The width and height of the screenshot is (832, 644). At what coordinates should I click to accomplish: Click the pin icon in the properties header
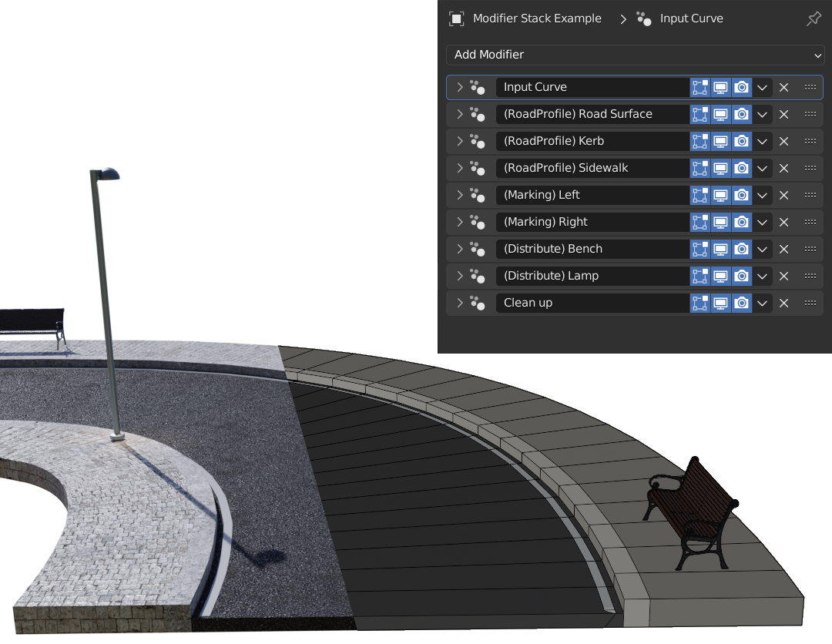(x=814, y=19)
